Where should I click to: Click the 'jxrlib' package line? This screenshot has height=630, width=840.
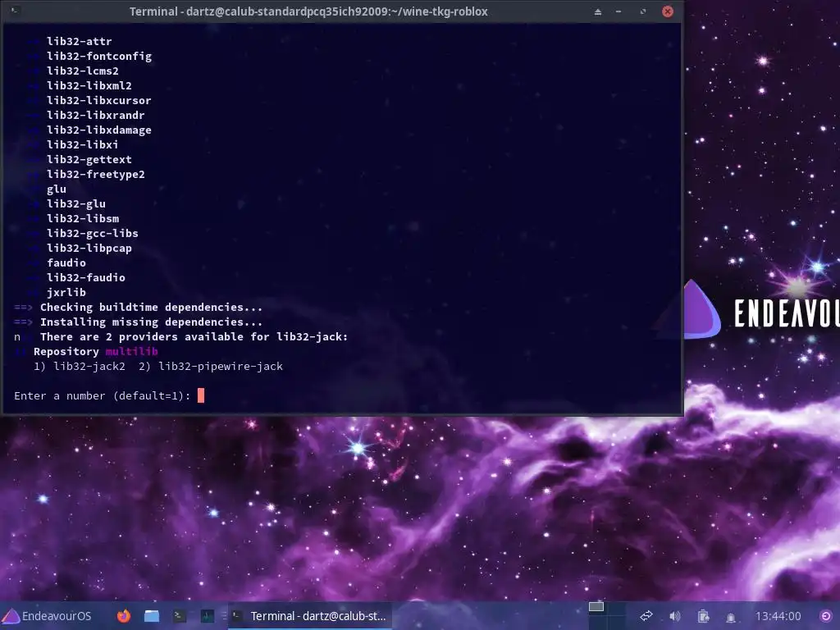(66, 293)
